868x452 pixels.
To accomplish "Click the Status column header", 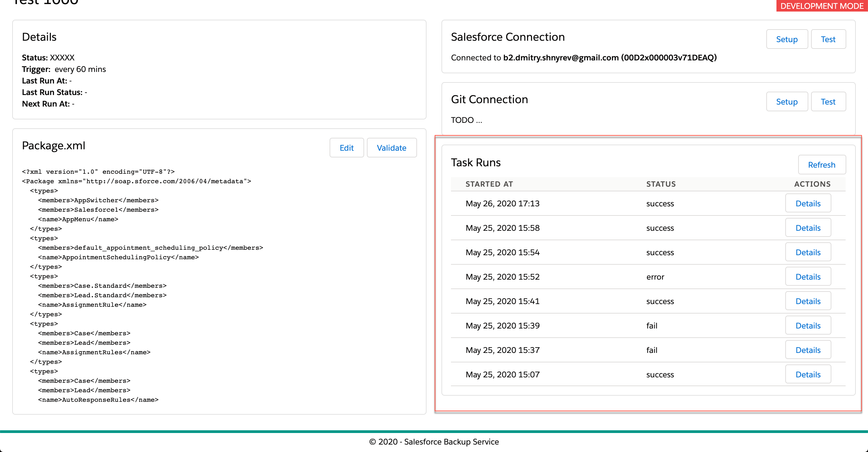I will tap(661, 184).
